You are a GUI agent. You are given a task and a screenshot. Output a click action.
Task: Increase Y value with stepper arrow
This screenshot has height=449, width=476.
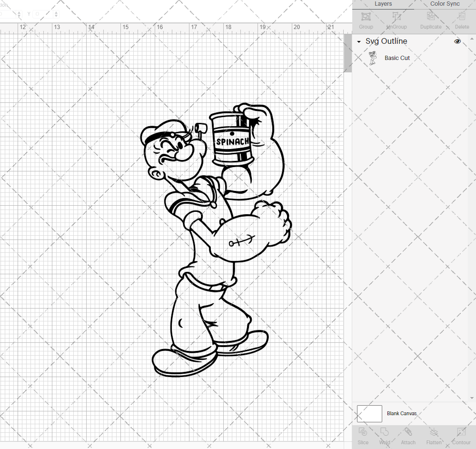pyautogui.click(x=56, y=12)
